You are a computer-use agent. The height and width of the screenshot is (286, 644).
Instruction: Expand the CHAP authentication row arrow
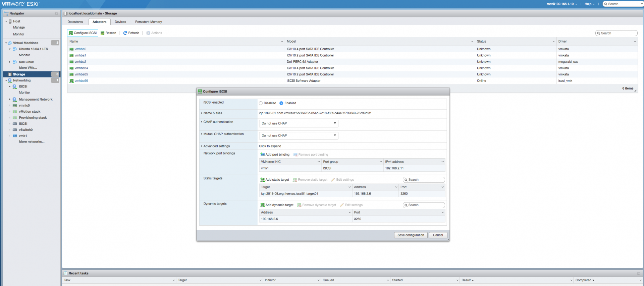202,122
